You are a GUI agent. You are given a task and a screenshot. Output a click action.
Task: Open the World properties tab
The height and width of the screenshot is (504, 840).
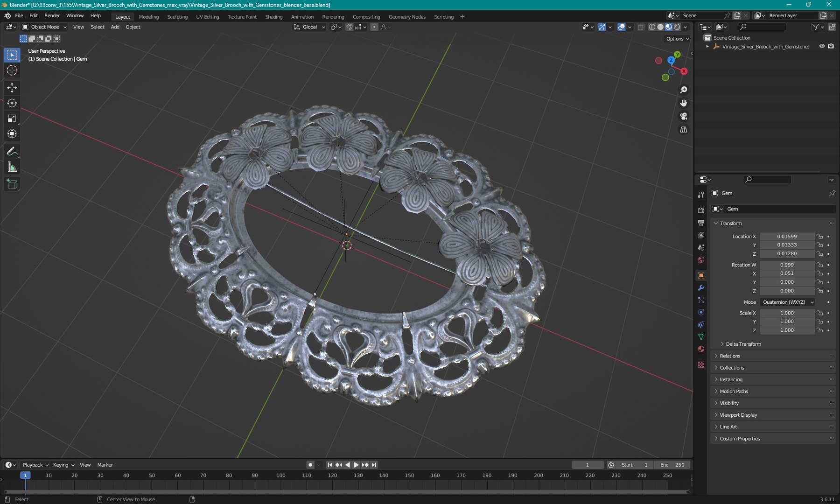click(x=701, y=260)
